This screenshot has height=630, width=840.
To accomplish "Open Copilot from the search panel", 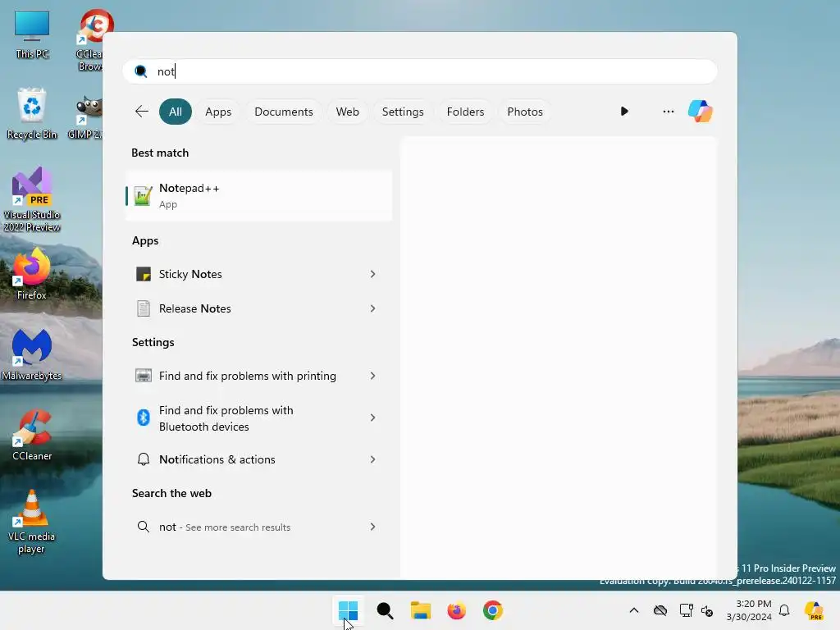I will 701,112.
